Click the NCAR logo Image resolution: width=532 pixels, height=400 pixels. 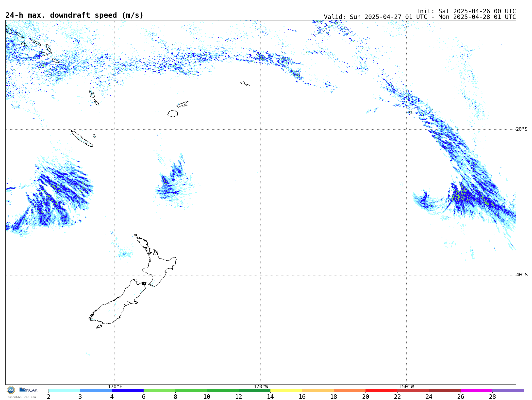(x=28, y=390)
